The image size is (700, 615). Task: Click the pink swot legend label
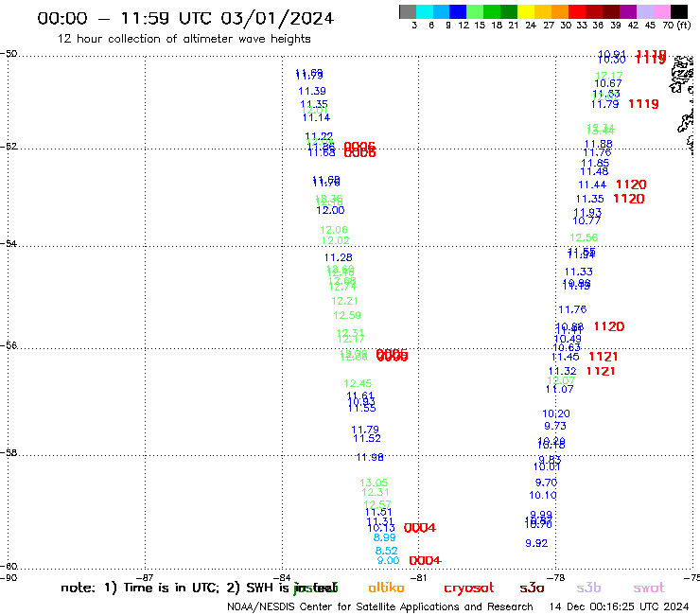(x=649, y=588)
